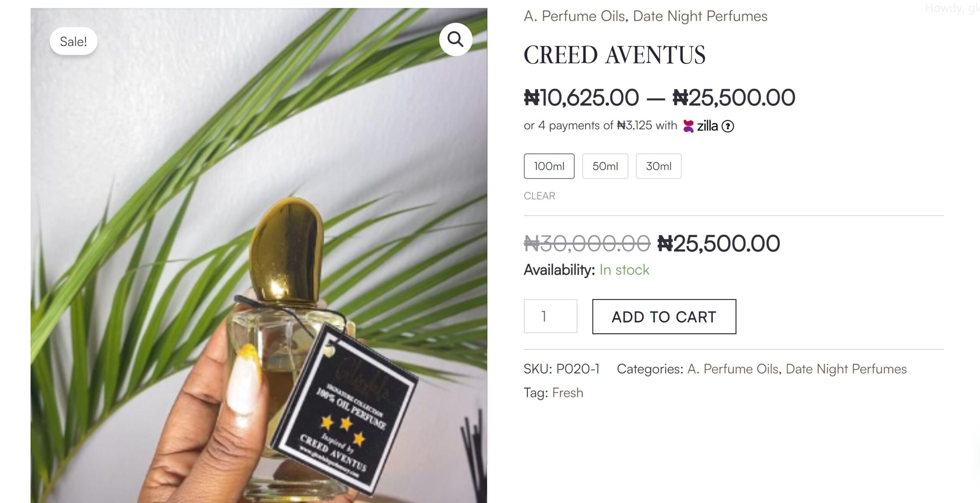This screenshot has width=980, height=503.
Task: Open the Fresh tag link
Action: [567, 393]
